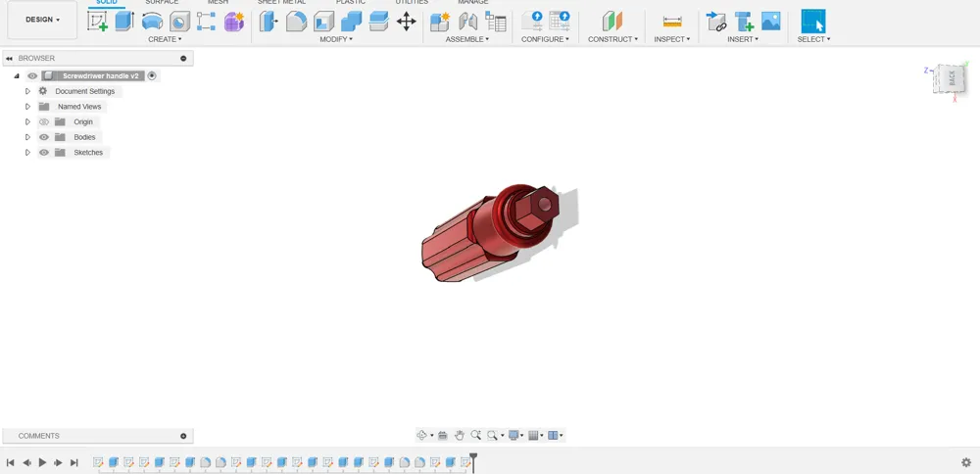Screen dimensions: 980x474
Task: Select the Create Sketch tool icon
Action: tap(97, 22)
